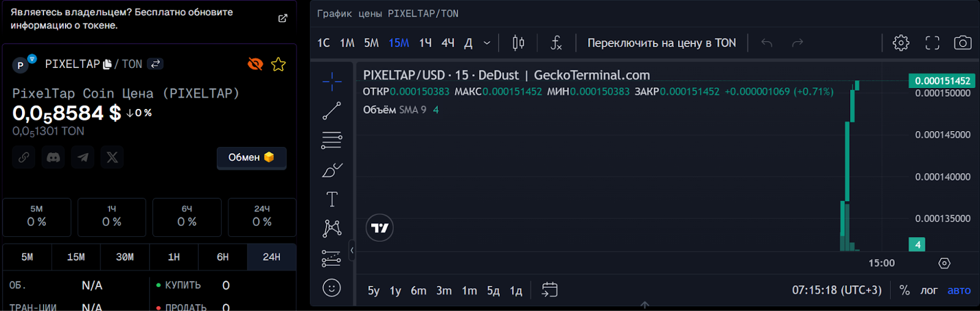Viewport: 980px width, 311px height.
Task: Open the external link for token info update
Action: click(x=282, y=18)
